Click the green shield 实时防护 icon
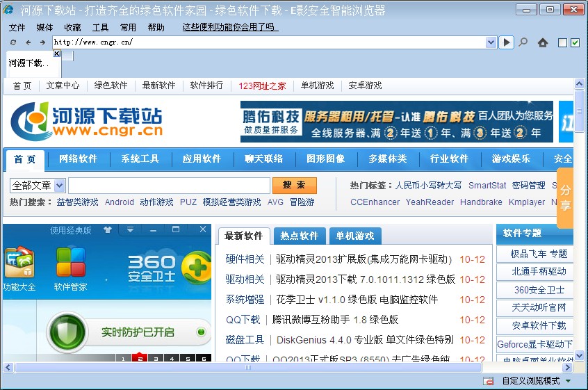The height and width of the screenshot is (390, 588). coord(68,332)
